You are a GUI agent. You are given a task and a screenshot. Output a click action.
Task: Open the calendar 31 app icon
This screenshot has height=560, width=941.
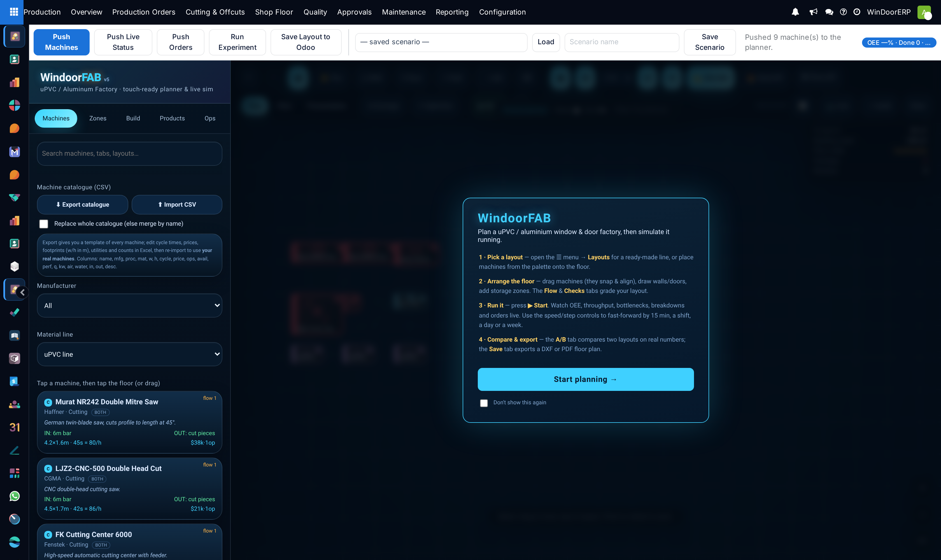14,427
